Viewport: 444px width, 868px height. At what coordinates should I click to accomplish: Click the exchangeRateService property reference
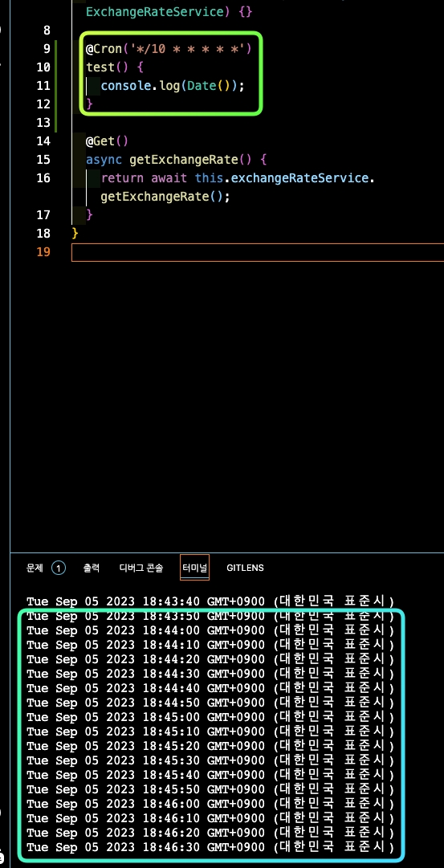(299, 177)
